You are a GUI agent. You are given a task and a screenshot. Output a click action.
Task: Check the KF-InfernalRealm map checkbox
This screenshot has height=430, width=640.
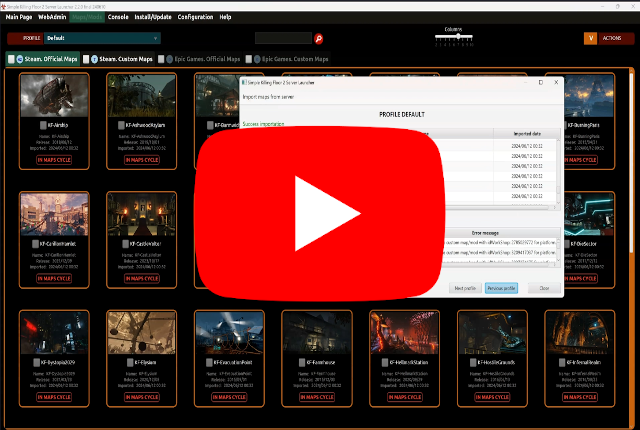[x=562, y=362]
